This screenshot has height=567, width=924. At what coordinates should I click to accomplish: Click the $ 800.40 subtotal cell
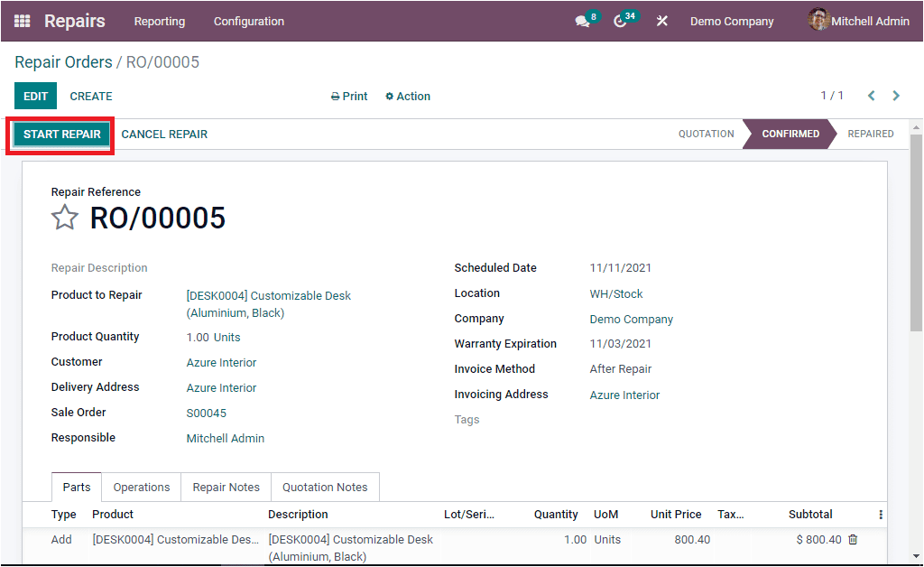tap(818, 539)
